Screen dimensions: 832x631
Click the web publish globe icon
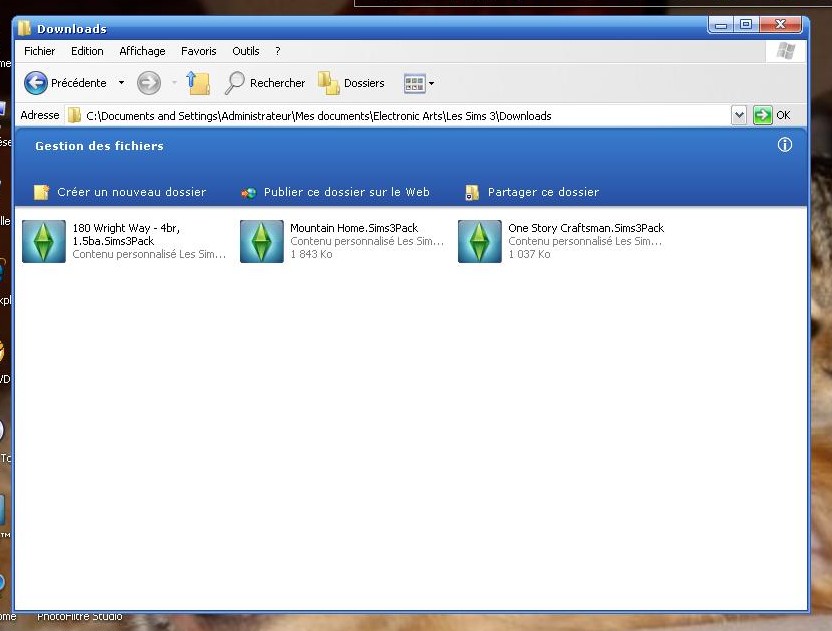point(248,193)
